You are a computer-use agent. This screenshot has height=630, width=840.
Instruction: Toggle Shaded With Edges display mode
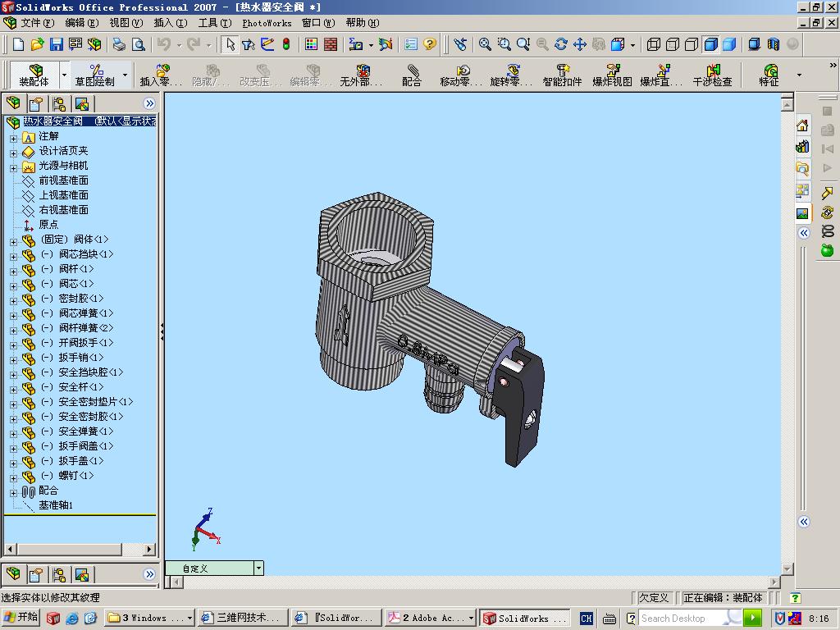710,44
